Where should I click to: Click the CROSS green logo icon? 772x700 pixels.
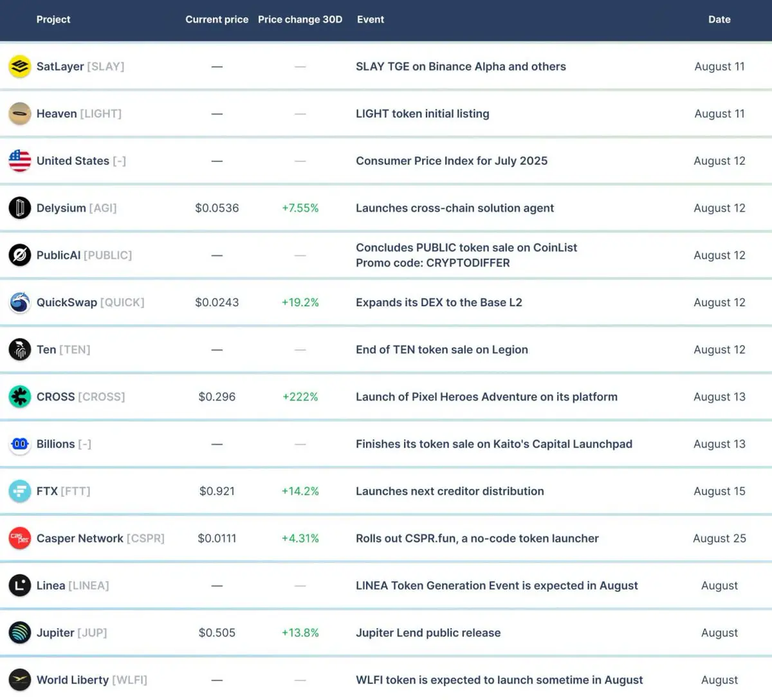pyautogui.click(x=20, y=397)
